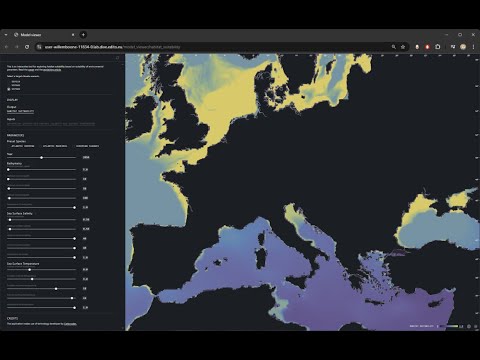Close the Model viewer tab

click(73, 35)
